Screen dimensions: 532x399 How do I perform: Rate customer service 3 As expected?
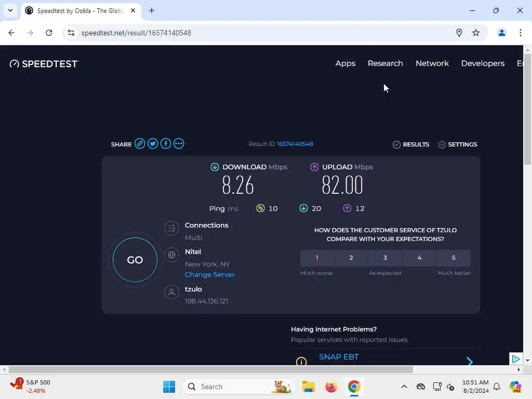point(385,258)
